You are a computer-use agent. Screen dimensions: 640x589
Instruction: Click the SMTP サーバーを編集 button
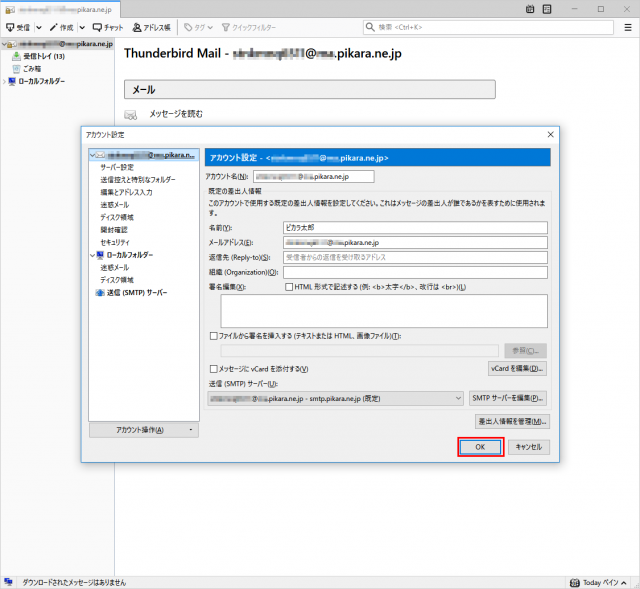[508, 398]
